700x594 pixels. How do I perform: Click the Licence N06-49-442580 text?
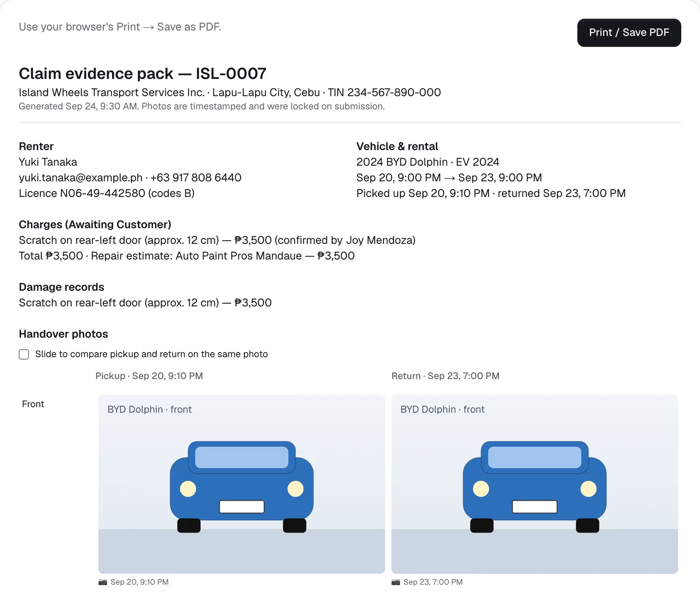(x=107, y=193)
